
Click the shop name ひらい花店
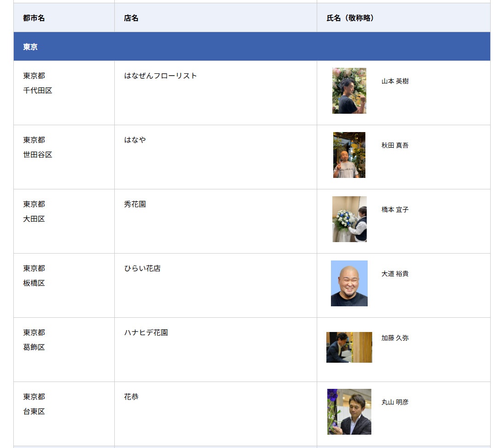(142, 268)
